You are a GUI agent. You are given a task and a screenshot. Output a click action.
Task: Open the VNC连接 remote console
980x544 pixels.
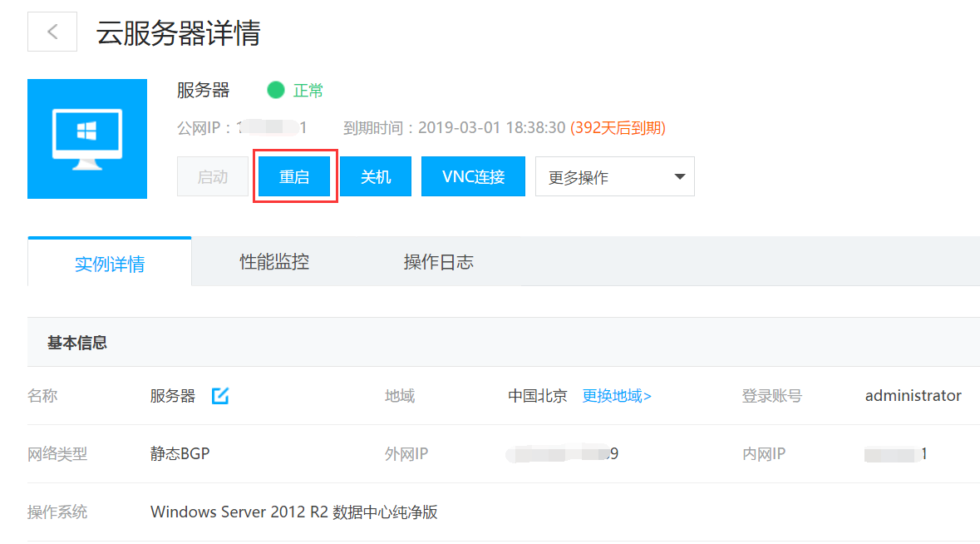coord(473,177)
